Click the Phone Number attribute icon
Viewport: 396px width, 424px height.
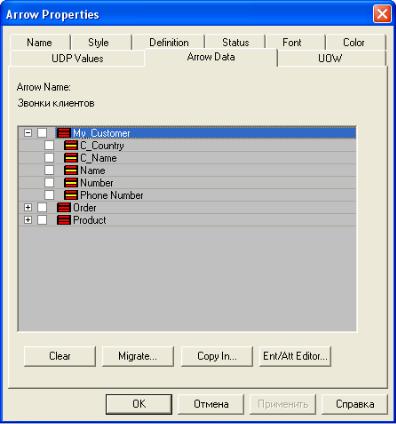(71, 195)
